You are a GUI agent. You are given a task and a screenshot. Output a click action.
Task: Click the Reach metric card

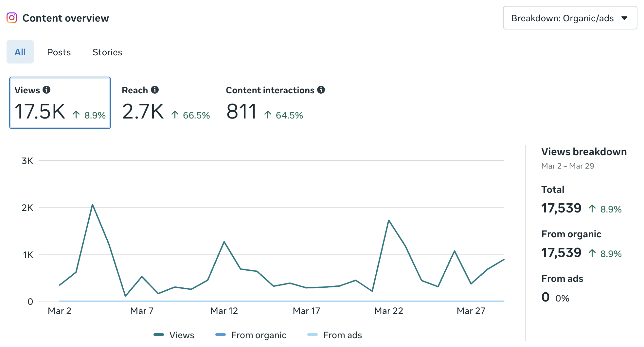(166, 103)
